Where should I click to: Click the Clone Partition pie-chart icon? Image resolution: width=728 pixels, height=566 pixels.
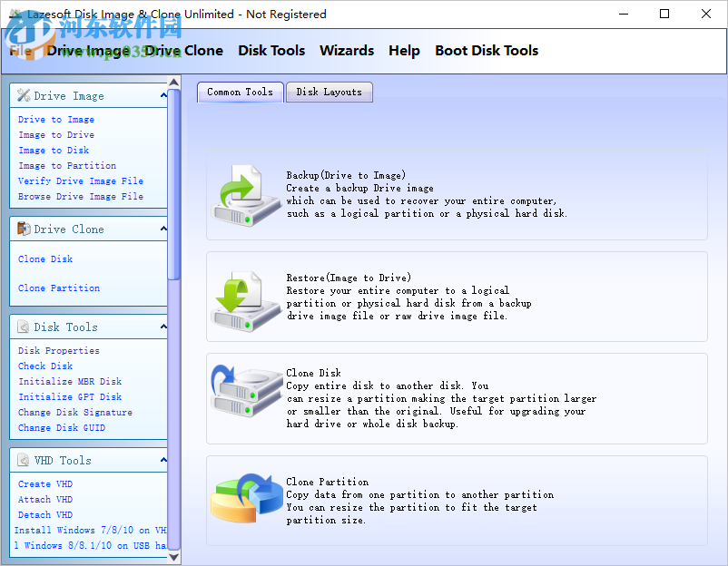(245, 494)
